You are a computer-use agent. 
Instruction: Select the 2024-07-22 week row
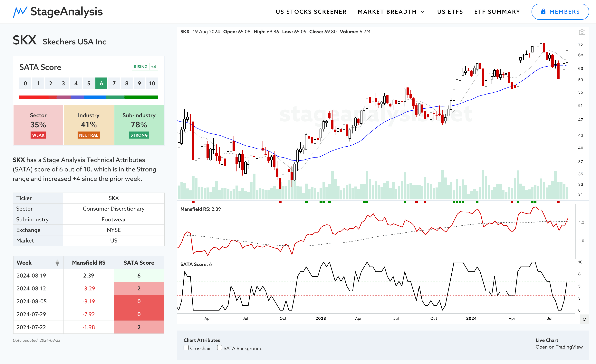coord(89,327)
